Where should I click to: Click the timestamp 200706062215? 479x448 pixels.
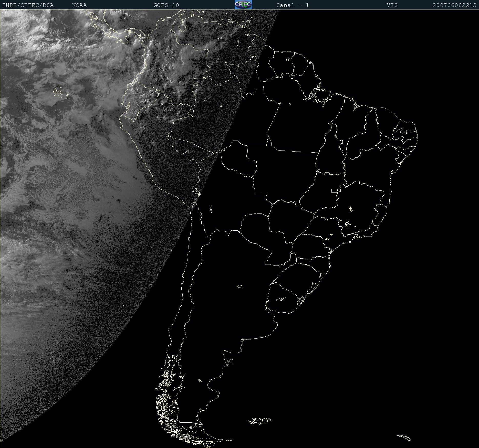pos(454,5)
